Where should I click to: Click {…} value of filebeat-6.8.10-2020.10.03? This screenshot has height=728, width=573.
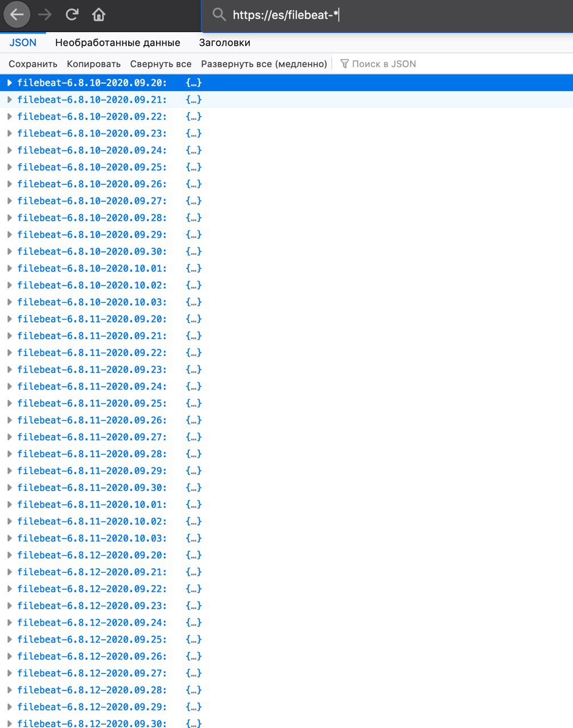(x=194, y=302)
